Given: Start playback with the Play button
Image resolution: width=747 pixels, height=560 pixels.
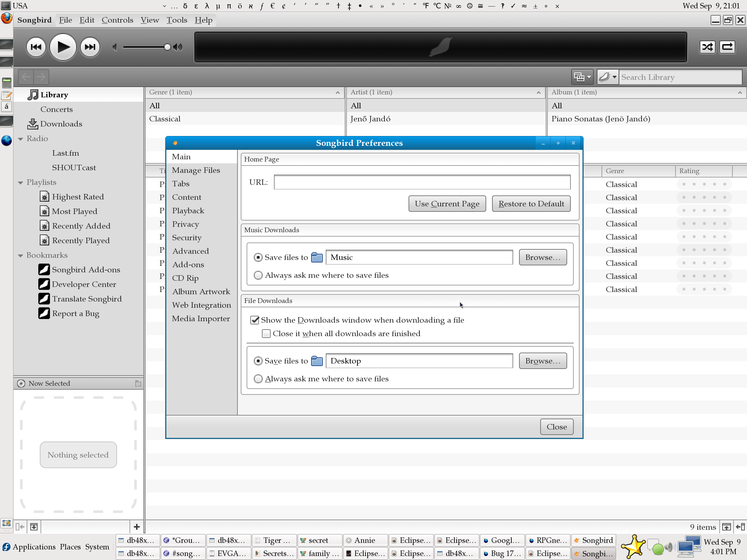Looking at the screenshot, I should click(x=63, y=47).
